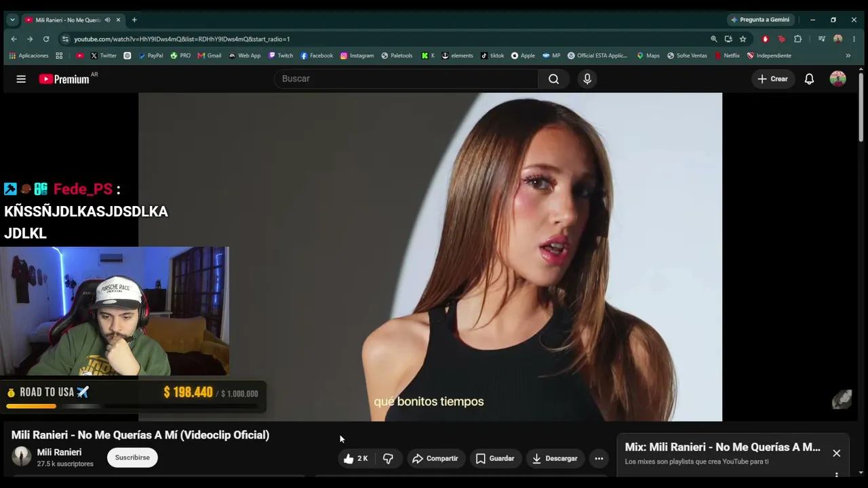This screenshot has height=488, width=868.
Task: Click the video player to pause
Action: [x=430, y=257]
